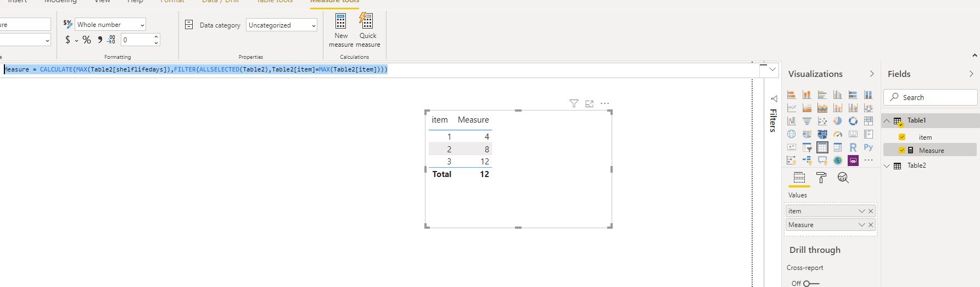Select the waterfall chart visual
This screenshot has width=980, height=287.
click(792, 121)
